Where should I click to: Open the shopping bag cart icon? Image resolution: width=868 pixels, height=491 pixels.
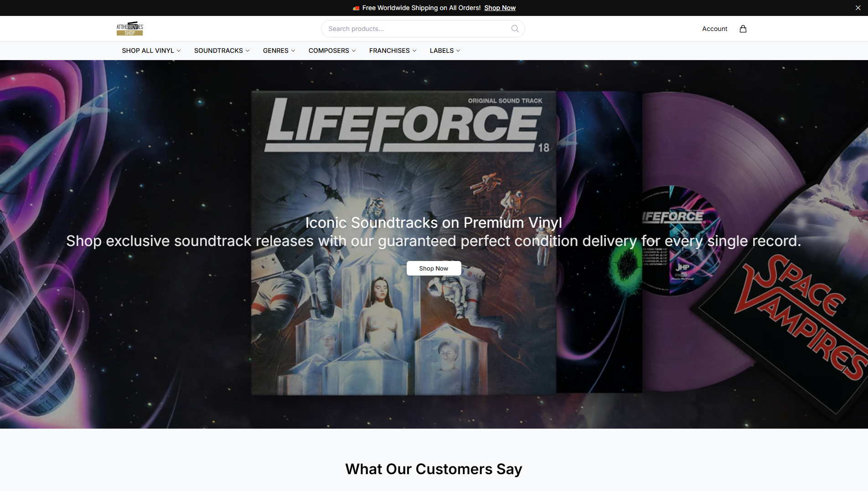(743, 29)
